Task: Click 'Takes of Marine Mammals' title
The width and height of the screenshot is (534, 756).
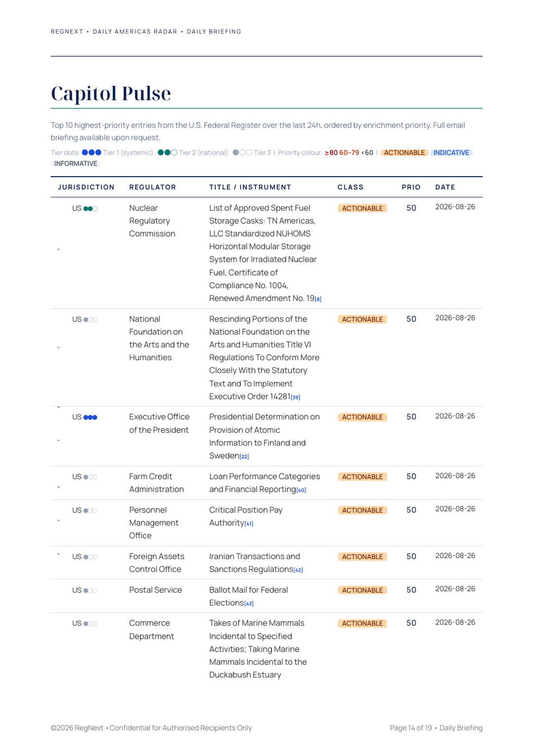Action: tap(257, 623)
